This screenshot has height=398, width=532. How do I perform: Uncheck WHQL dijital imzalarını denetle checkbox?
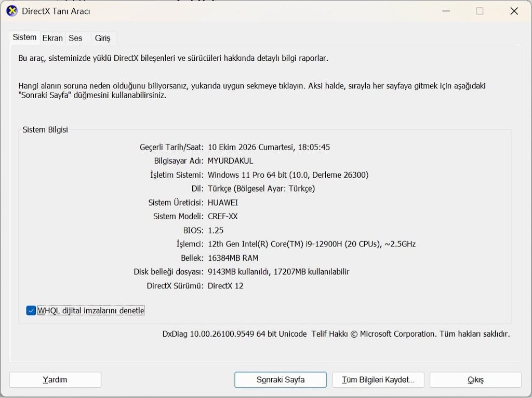point(31,311)
